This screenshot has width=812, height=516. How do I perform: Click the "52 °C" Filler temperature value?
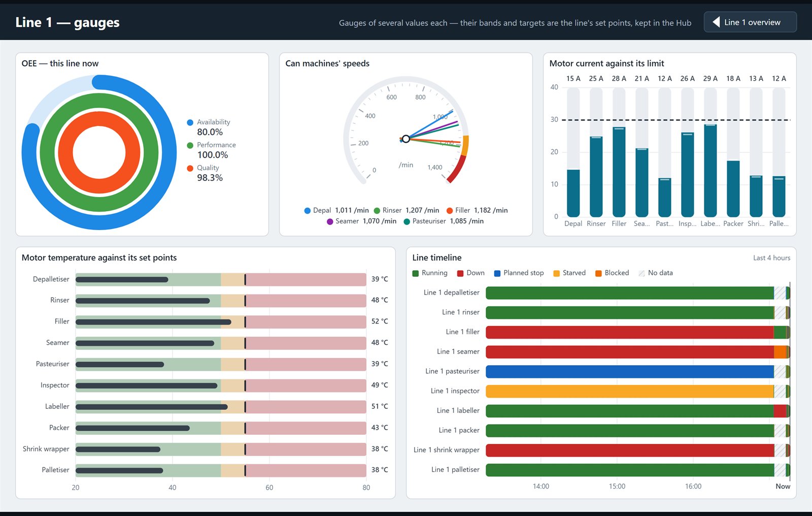tap(380, 321)
